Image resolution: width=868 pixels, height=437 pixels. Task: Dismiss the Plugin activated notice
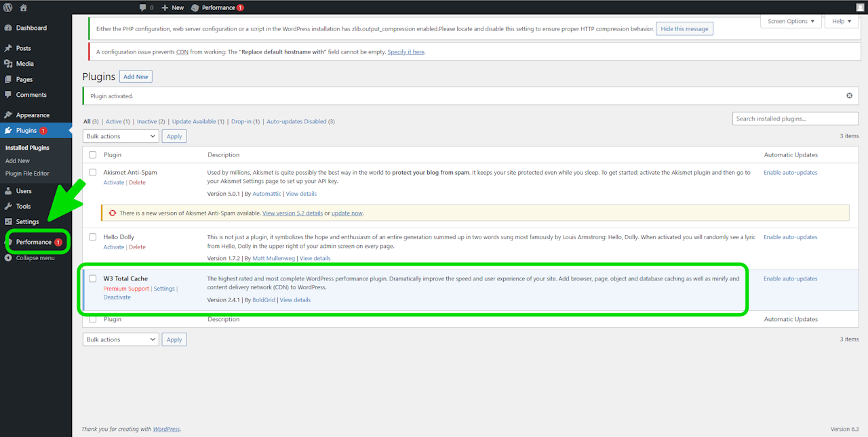(849, 96)
